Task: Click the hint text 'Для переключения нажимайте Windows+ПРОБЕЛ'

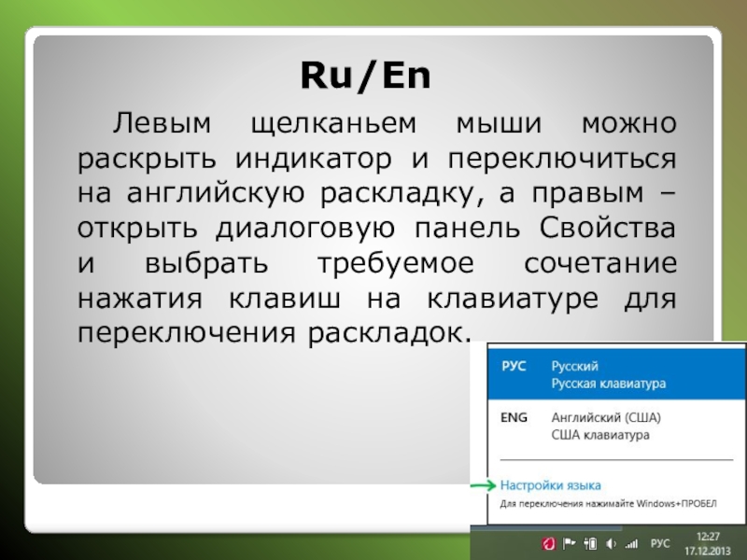Action: coord(609,504)
